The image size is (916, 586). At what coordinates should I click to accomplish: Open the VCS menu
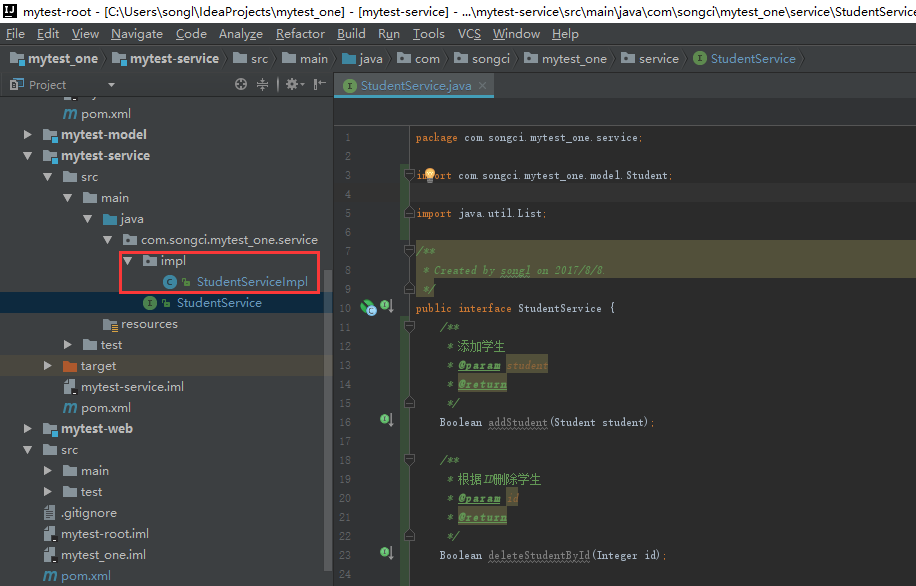point(469,34)
